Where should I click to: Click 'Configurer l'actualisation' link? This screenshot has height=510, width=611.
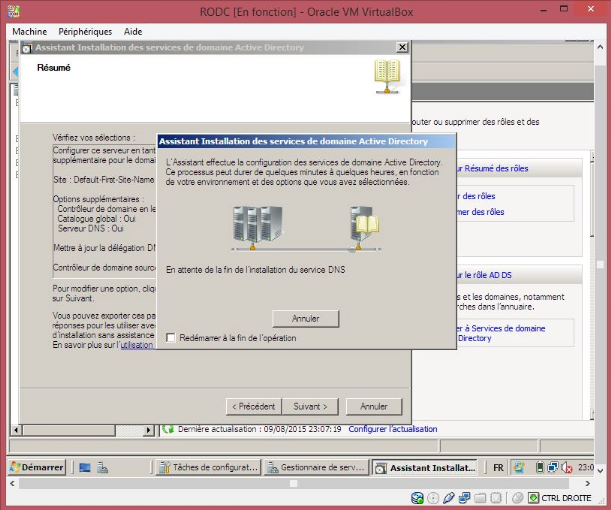click(393, 429)
